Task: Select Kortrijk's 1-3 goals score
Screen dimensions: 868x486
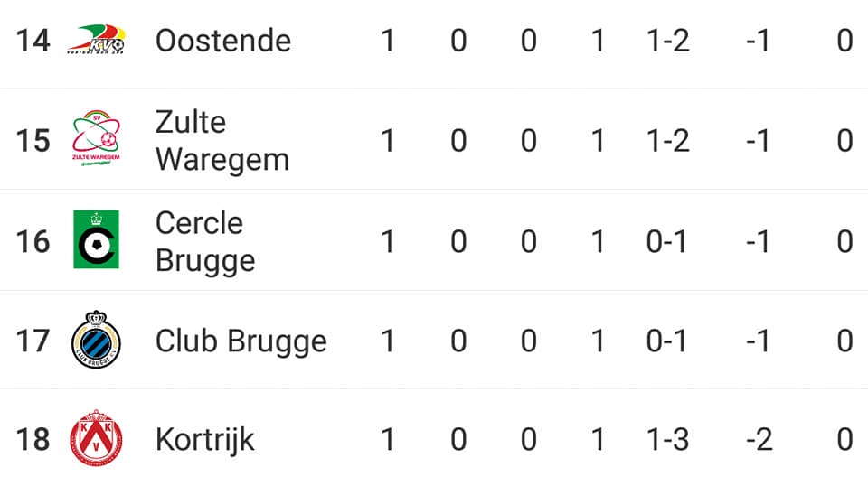Action: tap(667, 440)
